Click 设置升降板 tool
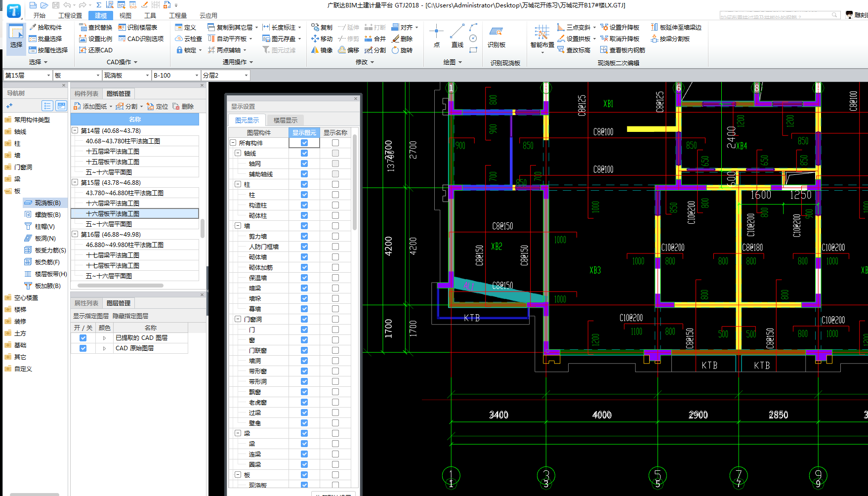The image size is (868, 496). [620, 27]
